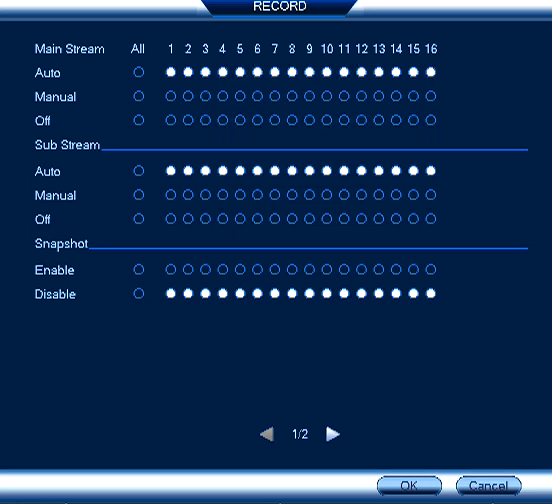Select Sub Stream Off for All channels
552x504 pixels.
click(139, 219)
